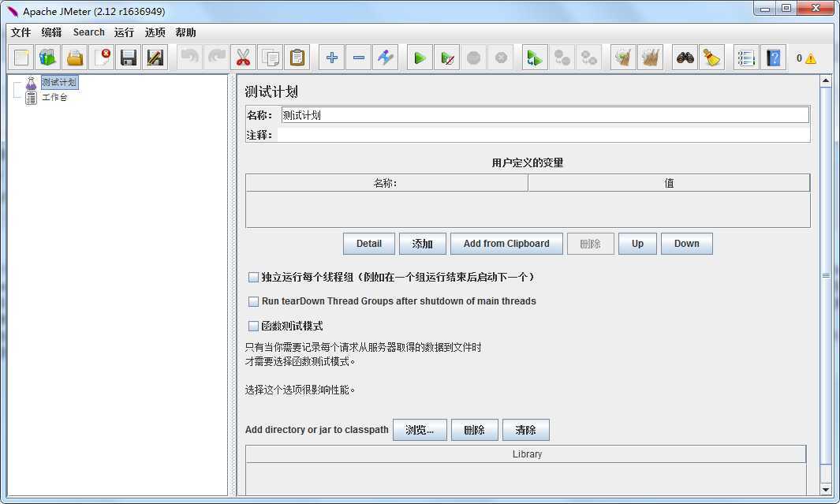
Task: Click the 值 column header
Action: pyautogui.click(x=669, y=183)
